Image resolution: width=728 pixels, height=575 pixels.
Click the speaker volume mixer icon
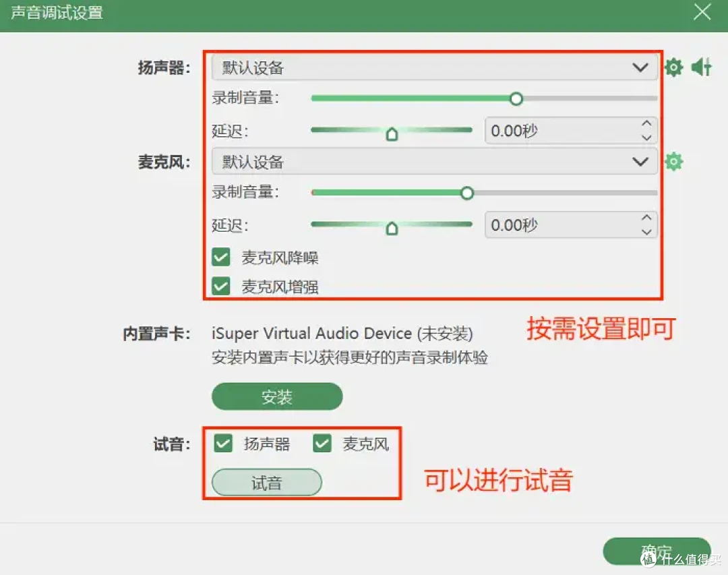pos(702,67)
